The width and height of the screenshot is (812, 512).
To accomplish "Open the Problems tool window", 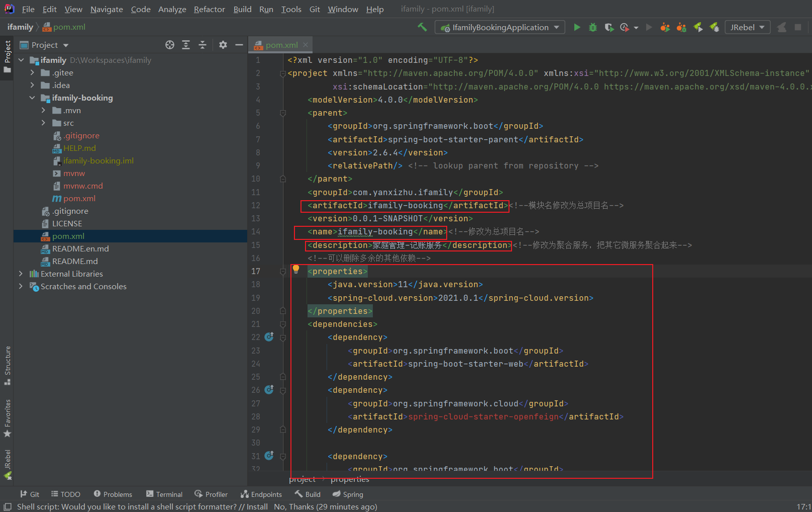I will point(113,494).
